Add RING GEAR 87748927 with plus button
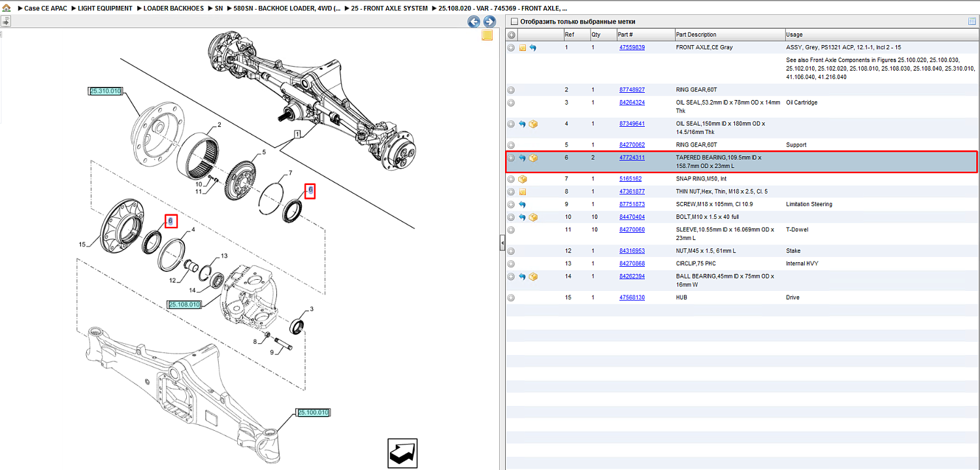Image resolution: width=980 pixels, height=470 pixels. 511,90
